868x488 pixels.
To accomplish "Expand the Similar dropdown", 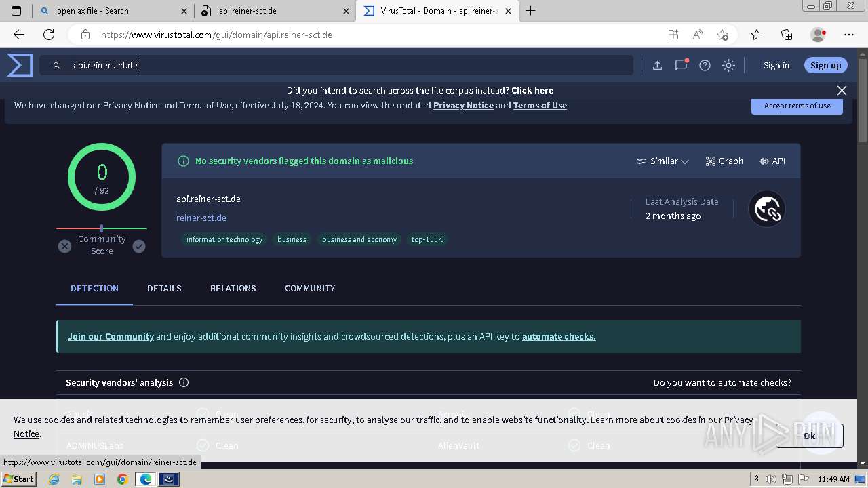I will (663, 161).
